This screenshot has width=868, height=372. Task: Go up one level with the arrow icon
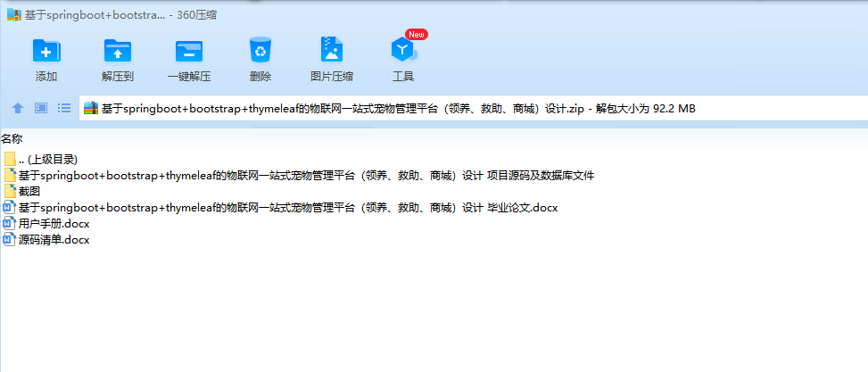pyautogui.click(x=18, y=108)
